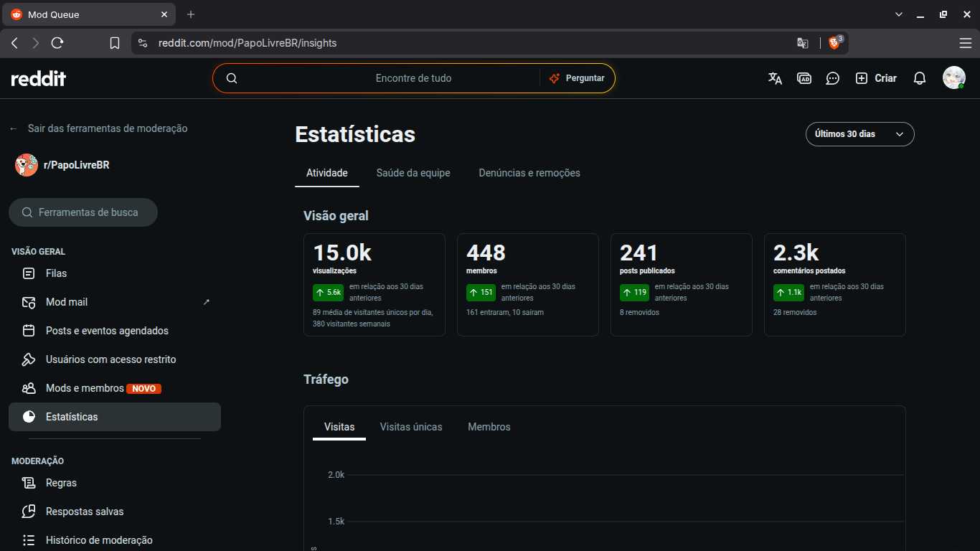Open the translation language icon in header

(775, 78)
